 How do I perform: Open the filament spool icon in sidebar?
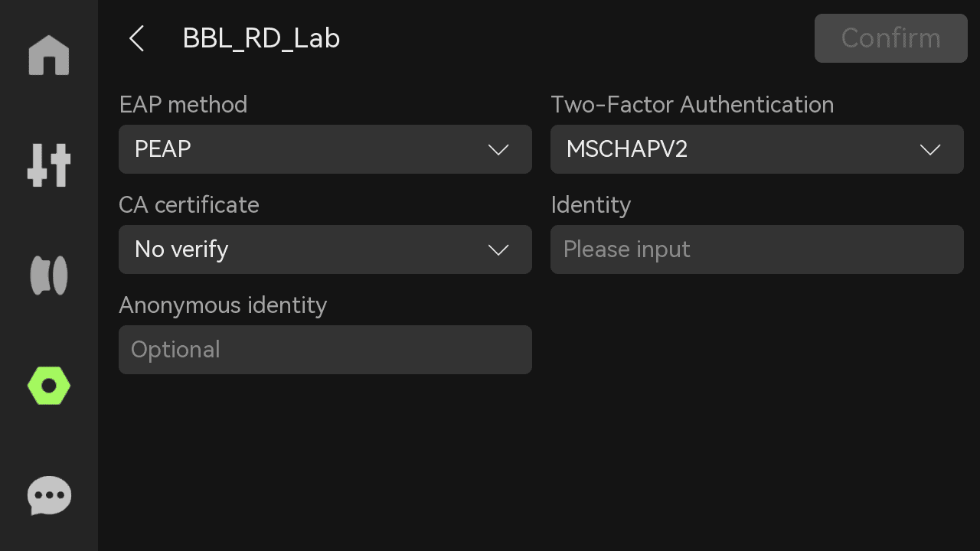(49, 275)
